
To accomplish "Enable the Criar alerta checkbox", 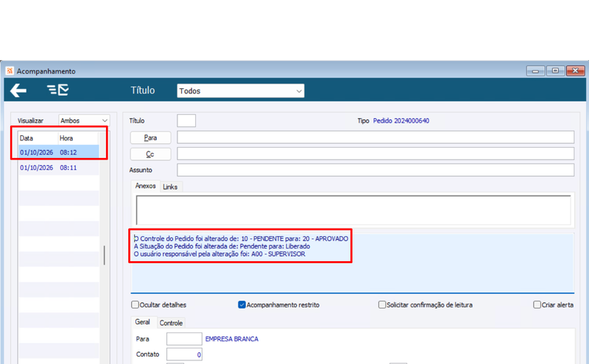I will coord(537,304).
